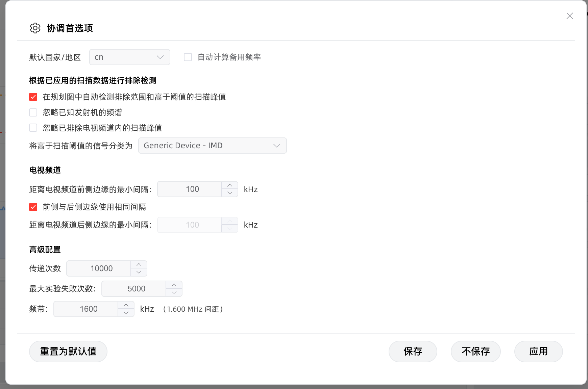The image size is (588, 389).
Task: Click 重置为默认值 button
Action: tap(68, 352)
